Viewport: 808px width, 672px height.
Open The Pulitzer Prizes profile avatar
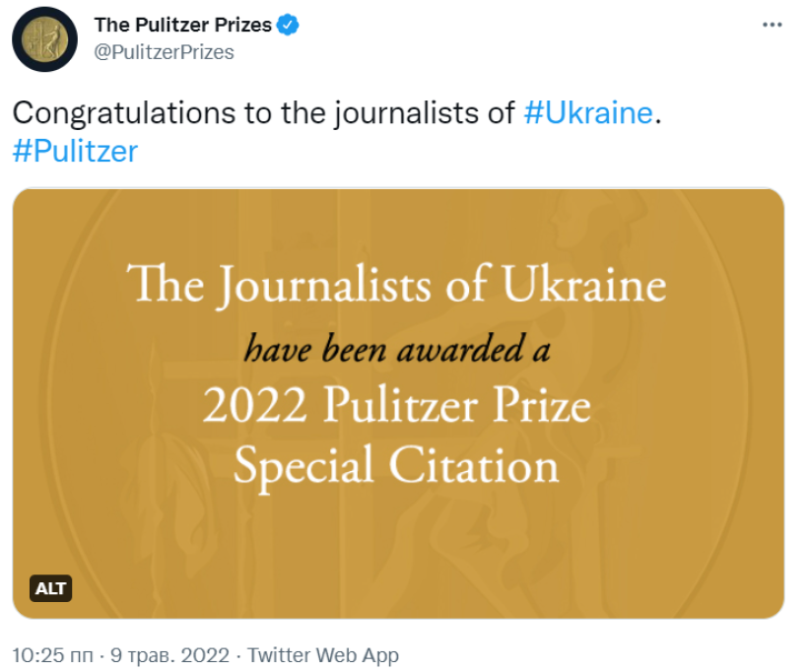[44, 39]
